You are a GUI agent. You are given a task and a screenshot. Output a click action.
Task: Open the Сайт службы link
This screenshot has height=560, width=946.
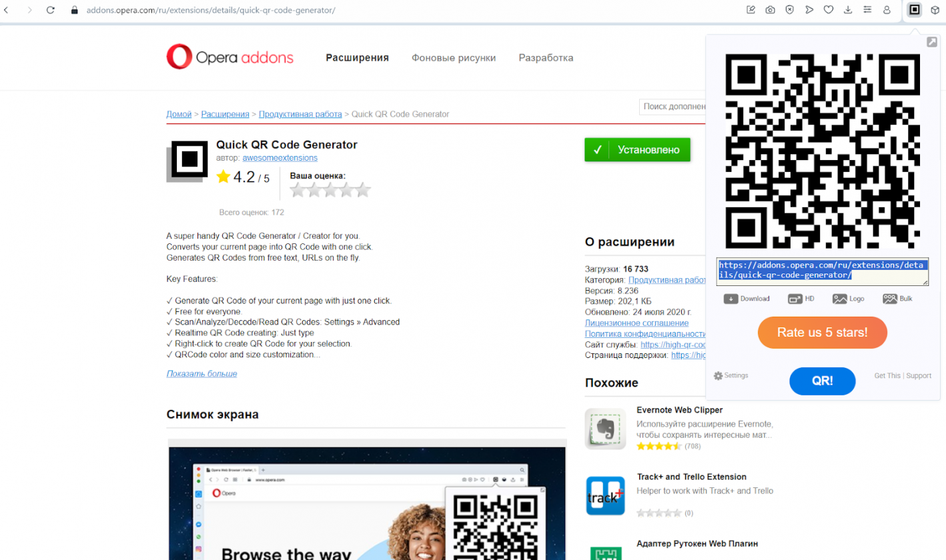pyautogui.click(x=673, y=345)
